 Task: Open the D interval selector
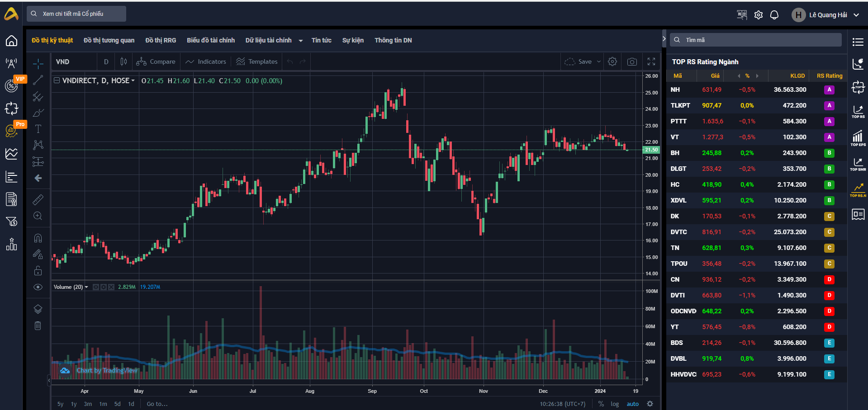click(x=106, y=61)
